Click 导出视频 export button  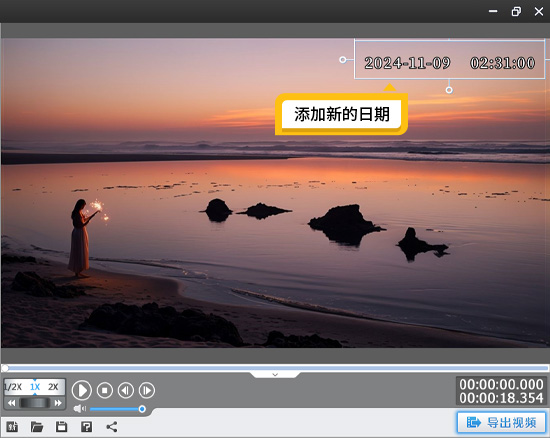coord(501,423)
